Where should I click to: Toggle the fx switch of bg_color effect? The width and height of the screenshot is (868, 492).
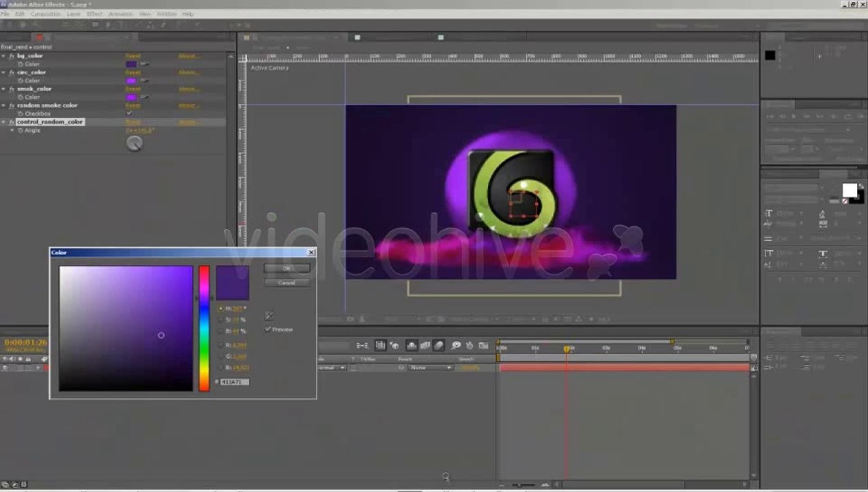click(x=12, y=56)
